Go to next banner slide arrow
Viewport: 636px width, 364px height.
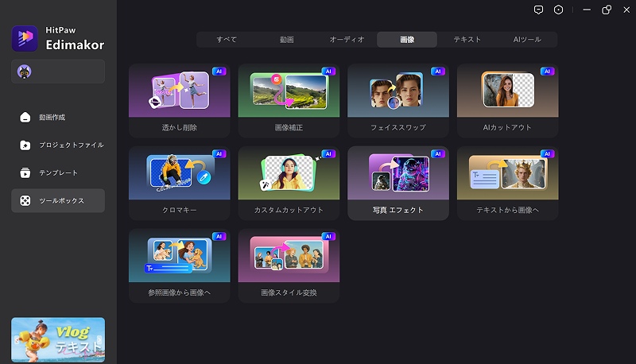100,340
